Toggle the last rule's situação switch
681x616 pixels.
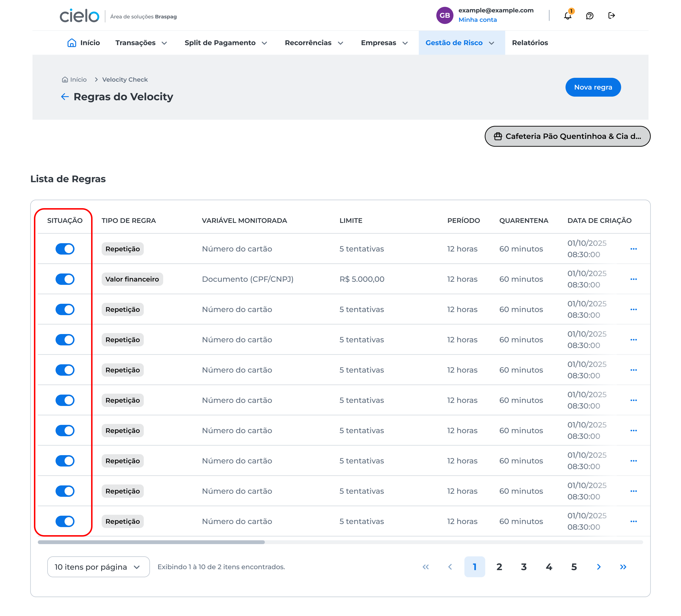65,521
